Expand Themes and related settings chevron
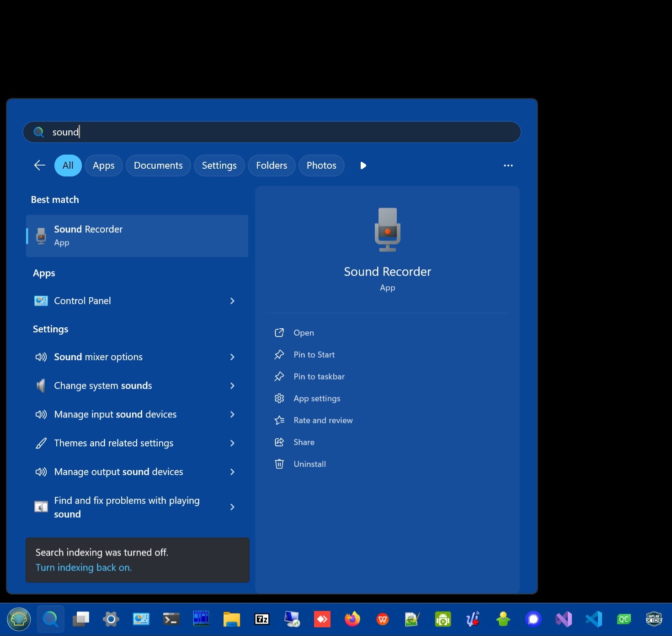672x636 pixels. tap(232, 443)
